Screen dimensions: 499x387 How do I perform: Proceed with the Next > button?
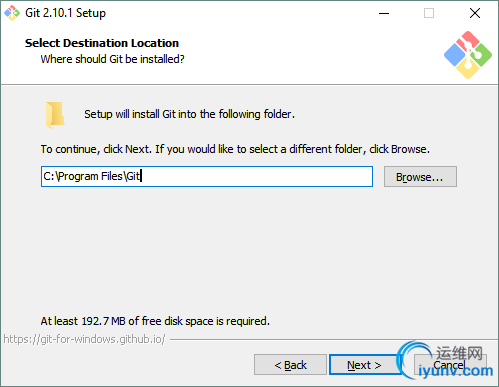(x=364, y=365)
